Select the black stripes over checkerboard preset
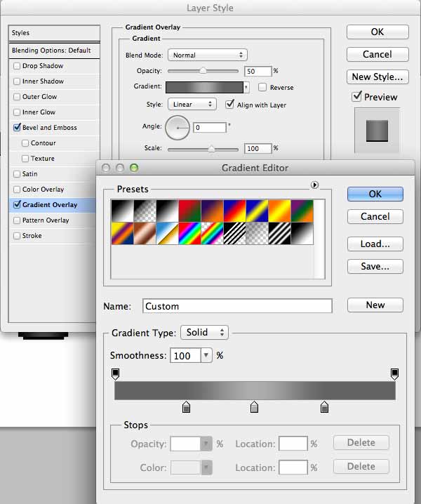 [x=235, y=233]
